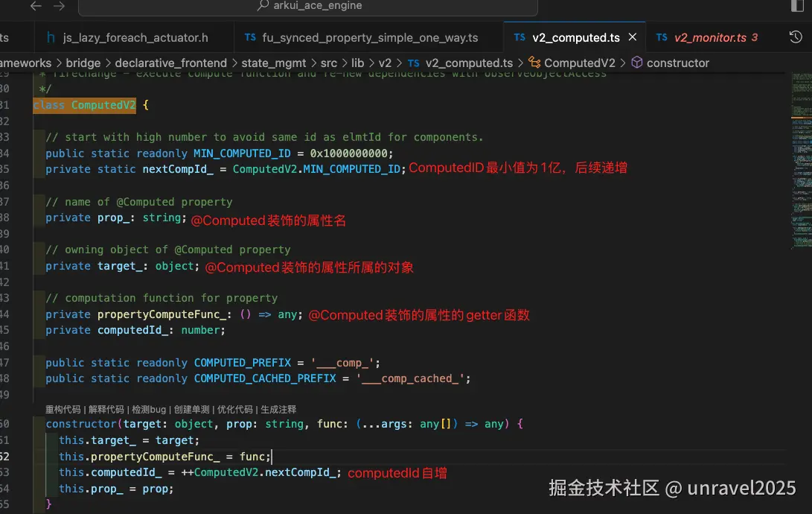Open the v2 breadcrumb folder

click(x=385, y=63)
